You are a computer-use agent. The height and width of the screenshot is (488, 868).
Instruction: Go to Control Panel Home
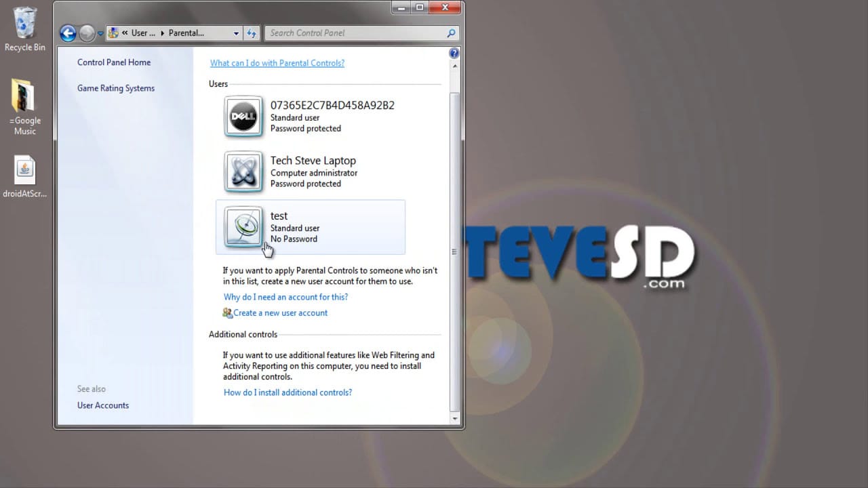114,62
